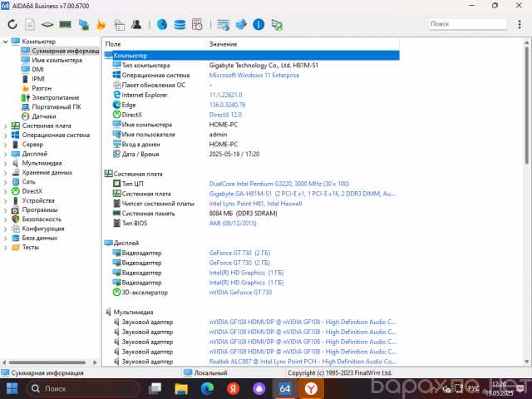Select DMI in the tree
Image resolution: width=532 pixels, height=399 pixels.
point(37,69)
